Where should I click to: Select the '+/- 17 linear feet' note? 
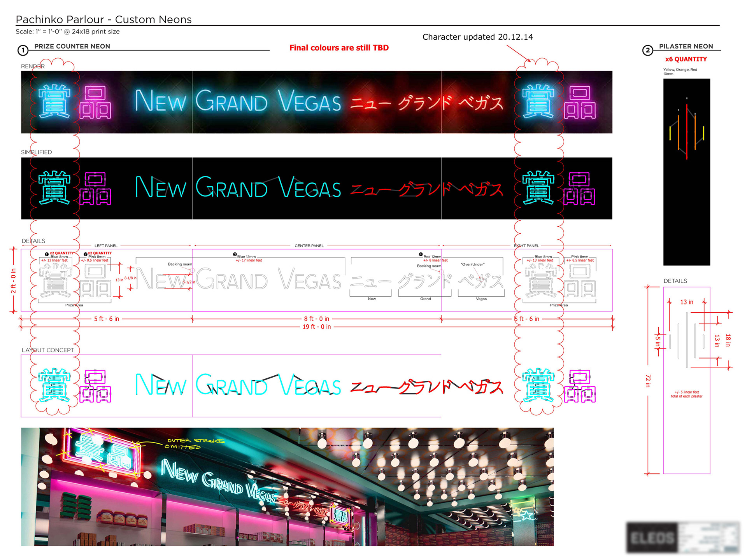[x=249, y=261]
